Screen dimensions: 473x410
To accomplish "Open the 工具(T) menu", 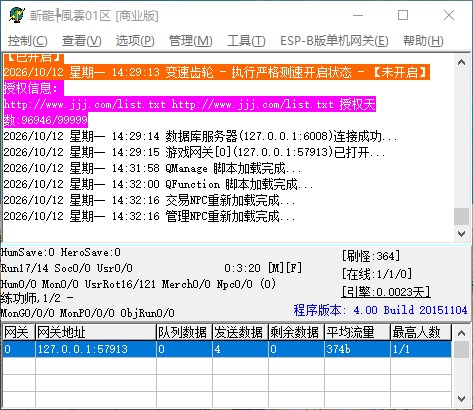I will [246, 41].
